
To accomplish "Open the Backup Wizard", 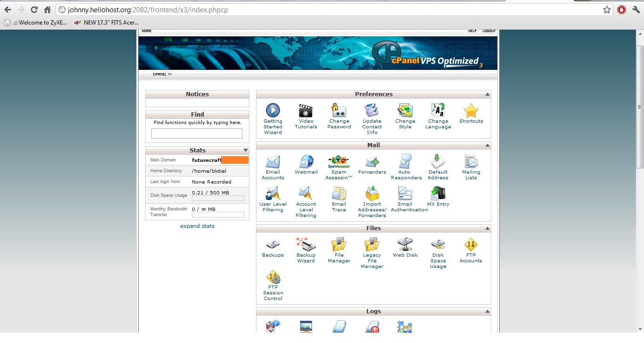I will (x=306, y=251).
